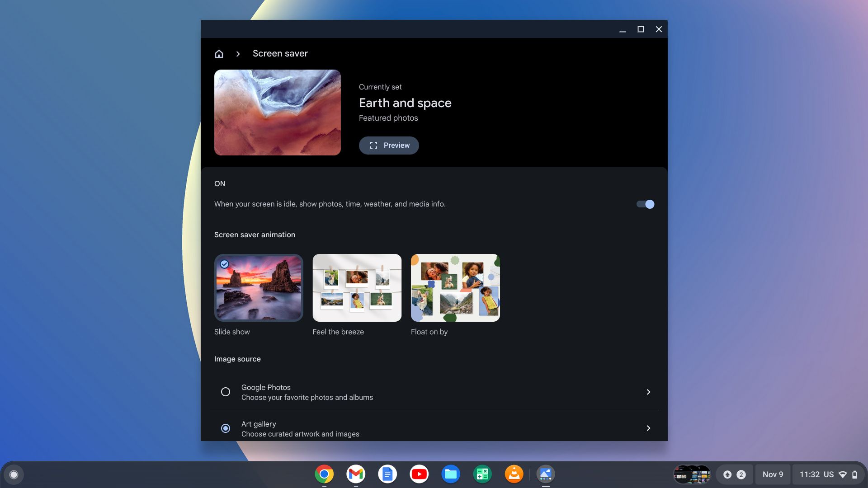This screenshot has width=868, height=488.
Task: Select the Art gallery image source
Action: [226, 428]
